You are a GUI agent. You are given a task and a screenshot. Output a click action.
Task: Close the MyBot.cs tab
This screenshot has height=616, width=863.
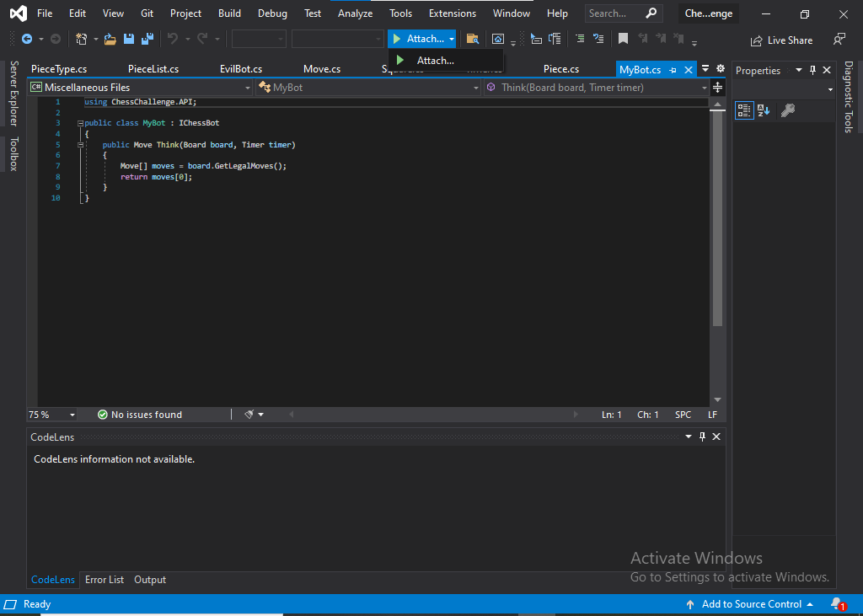[x=688, y=70]
